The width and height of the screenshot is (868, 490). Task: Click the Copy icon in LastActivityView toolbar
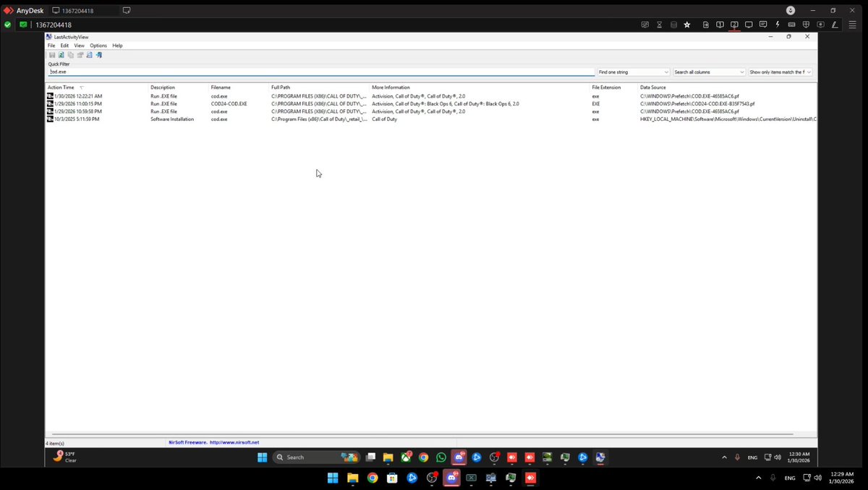pos(71,55)
